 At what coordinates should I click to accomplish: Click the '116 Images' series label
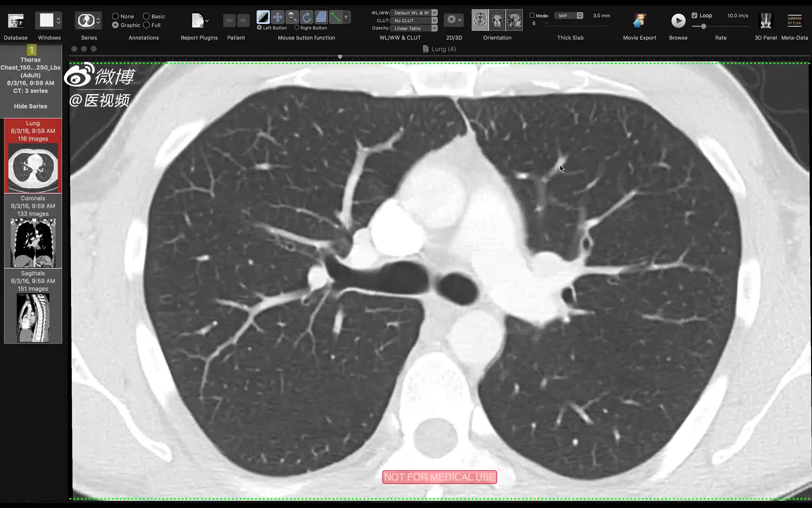(33, 139)
